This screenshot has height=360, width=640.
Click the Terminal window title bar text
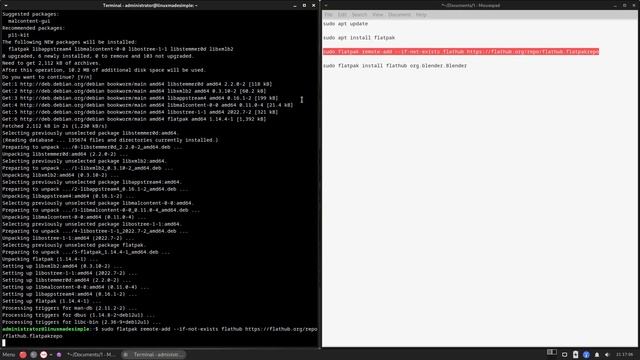(x=150, y=6)
